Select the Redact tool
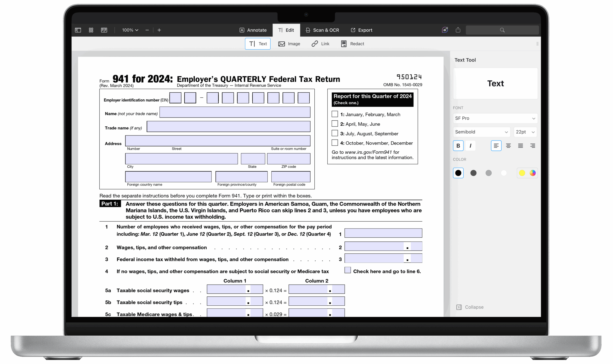This screenshot has width=613, height=364. 352,44
